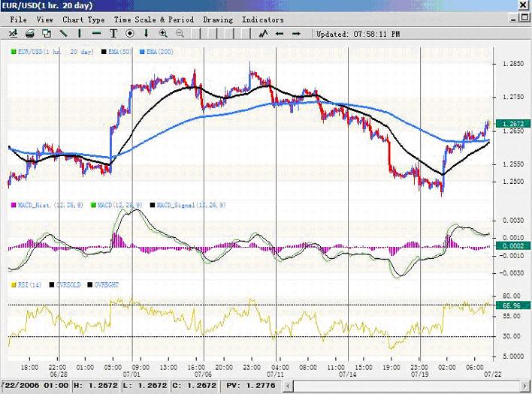Screen dimensions: 532x394
Task: Click the L: 1.2672 status value
Action: (x=145, y=386)
